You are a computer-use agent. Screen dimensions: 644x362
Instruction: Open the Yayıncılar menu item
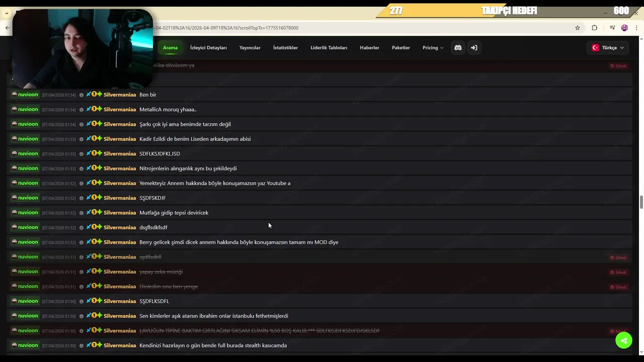250,48
